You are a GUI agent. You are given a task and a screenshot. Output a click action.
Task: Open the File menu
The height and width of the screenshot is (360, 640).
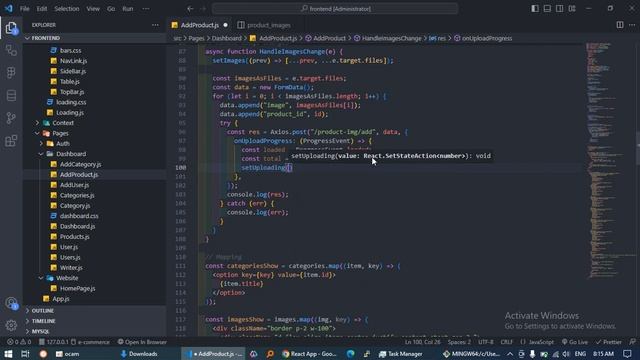(24, 9)
